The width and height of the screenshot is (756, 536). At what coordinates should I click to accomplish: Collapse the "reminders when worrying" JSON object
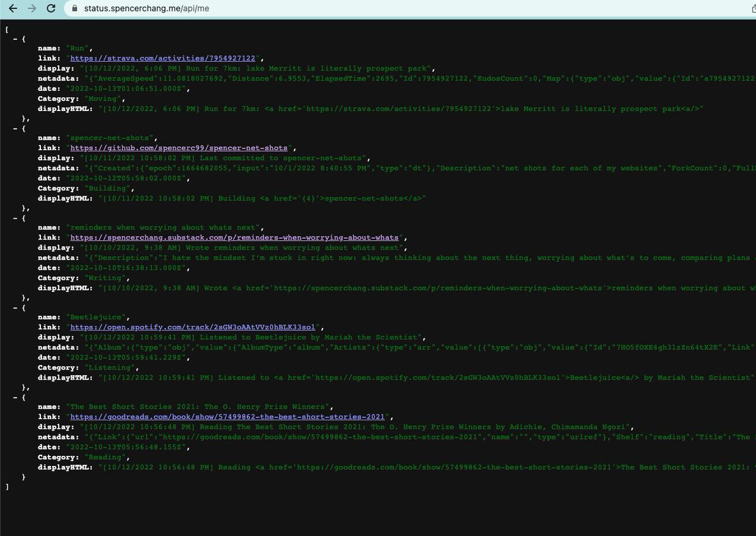pyautogui.click(x=15, y=217)
